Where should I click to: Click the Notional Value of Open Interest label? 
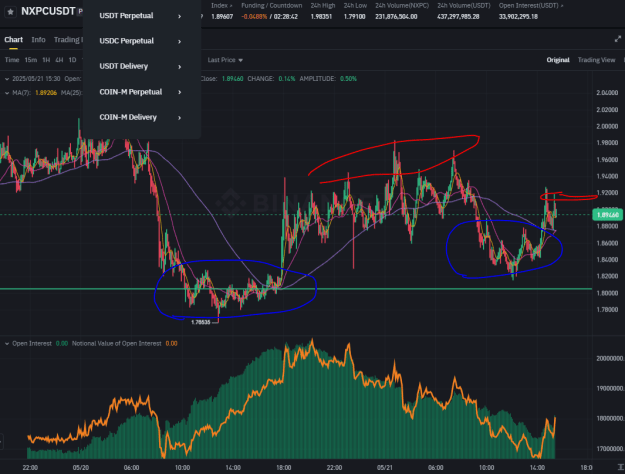[117, 344]
